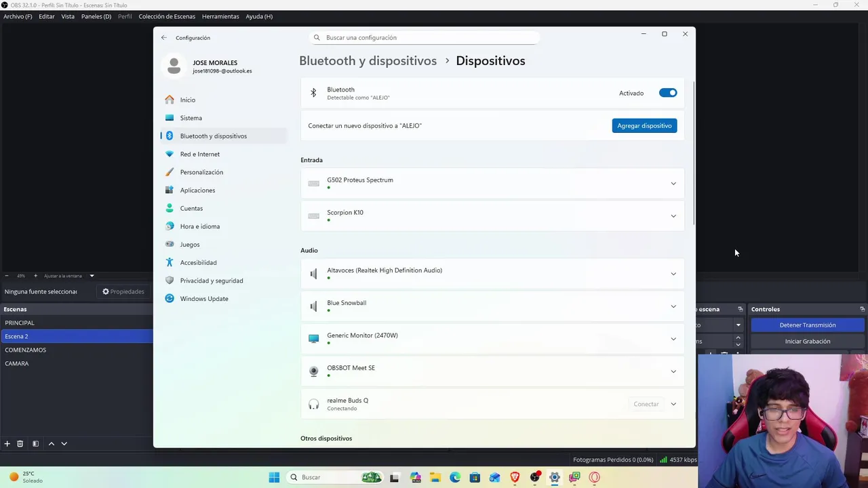Open Windows Update settings
Viewport: 868px width, 488px height.
point(224,299)
